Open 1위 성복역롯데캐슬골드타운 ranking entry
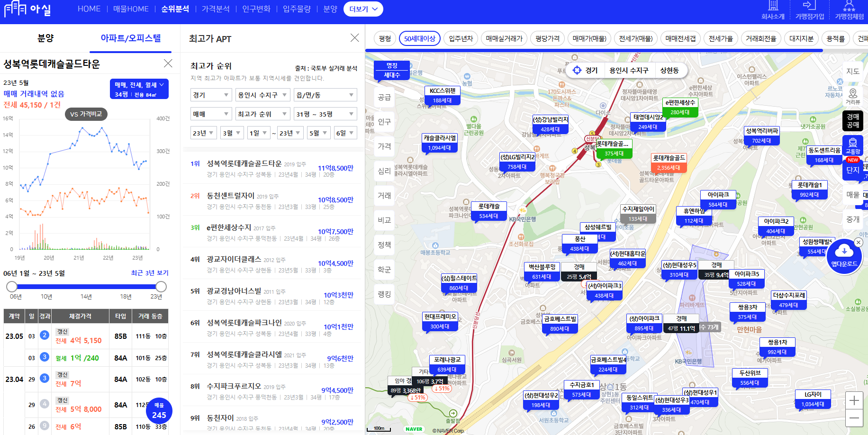This screenshot has width=868, height=435. coord(272,168)
